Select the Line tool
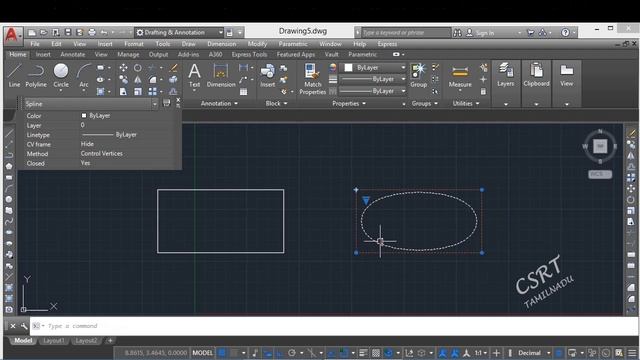 point(14,75)
